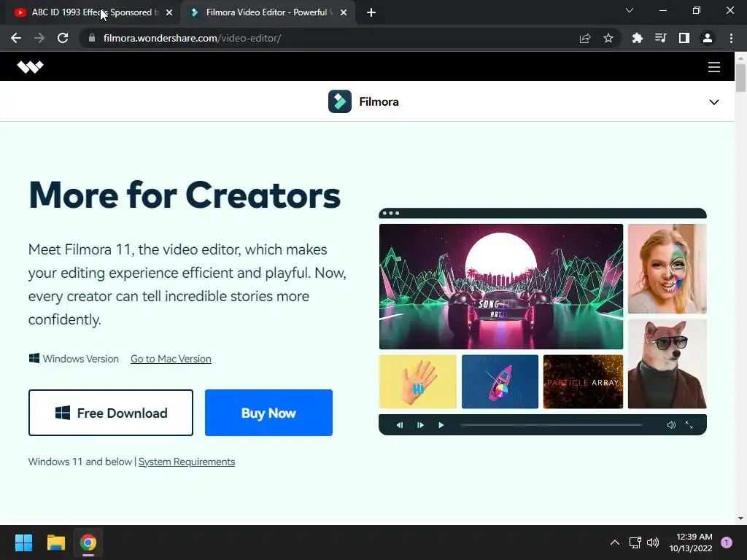Click the Free Download button

111,413
